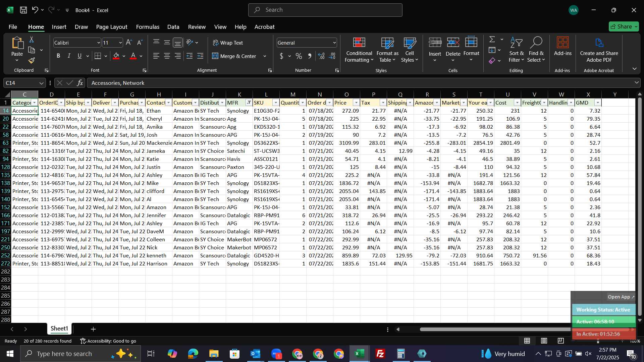Screen dimensions: 644x362
Task: Click the Undo arrow icon
Action: point(35,10)
